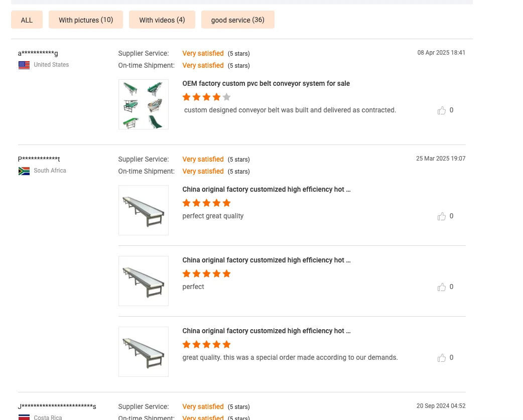Open thumbnail beside the 'special order' review

tap(144, 352)
